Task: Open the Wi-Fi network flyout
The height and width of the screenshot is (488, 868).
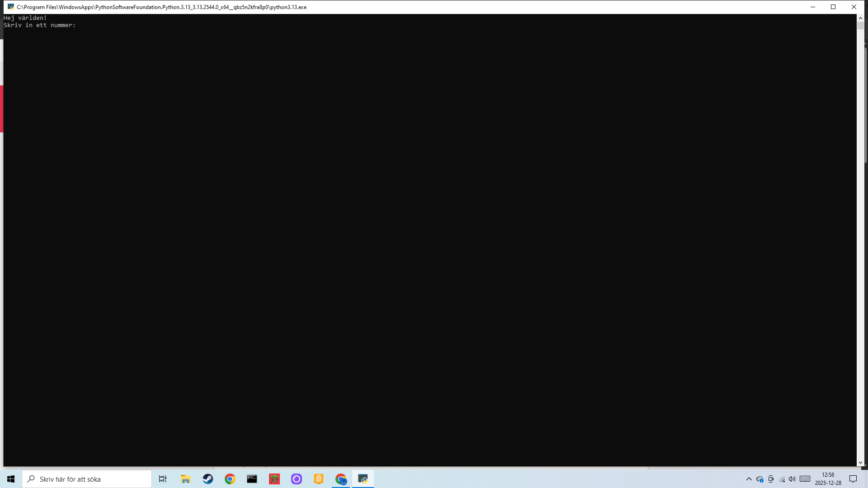Action: [782, 479]
